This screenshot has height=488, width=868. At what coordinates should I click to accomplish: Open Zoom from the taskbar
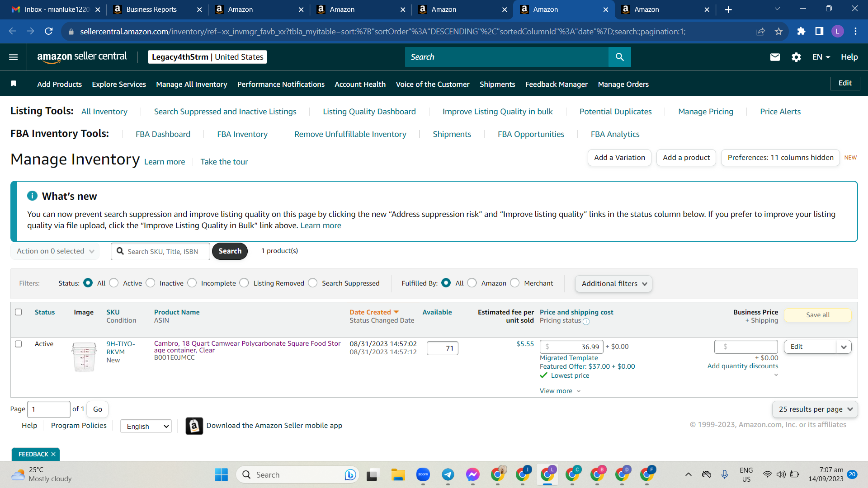[423, 474]
